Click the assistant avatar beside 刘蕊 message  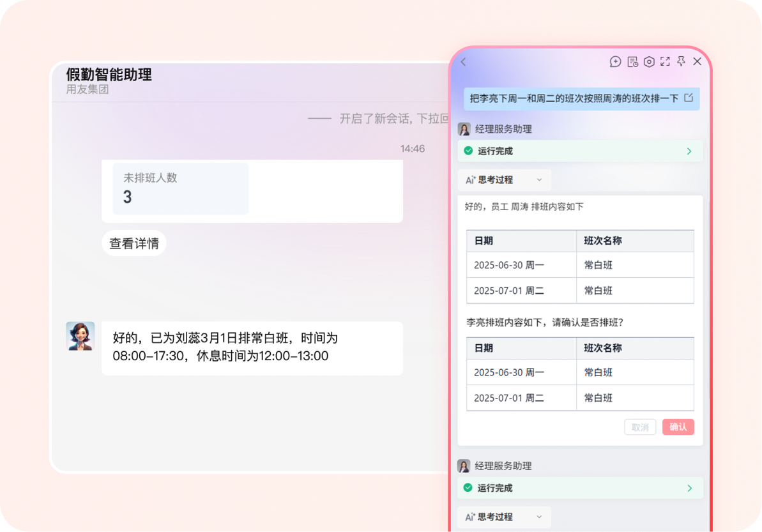click(x=80, y=336)
